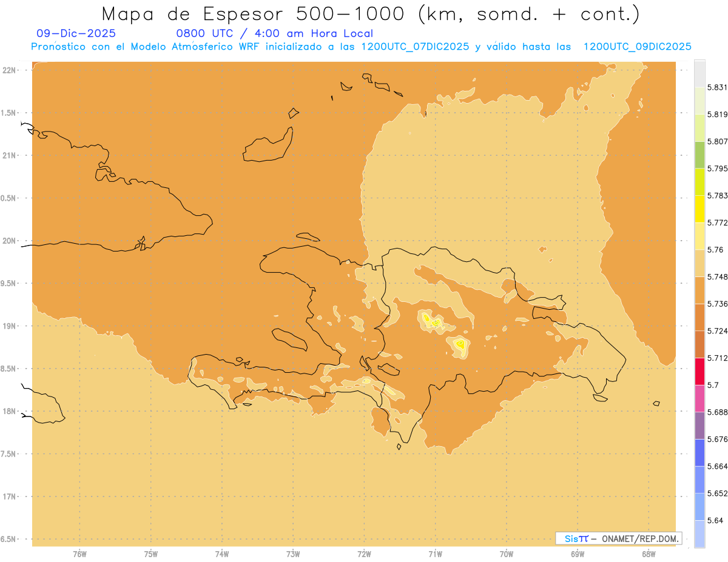Pick the pink colorbar band above 5.688
Viewport: 728px width, 562px height.
[x=699, y=399]
